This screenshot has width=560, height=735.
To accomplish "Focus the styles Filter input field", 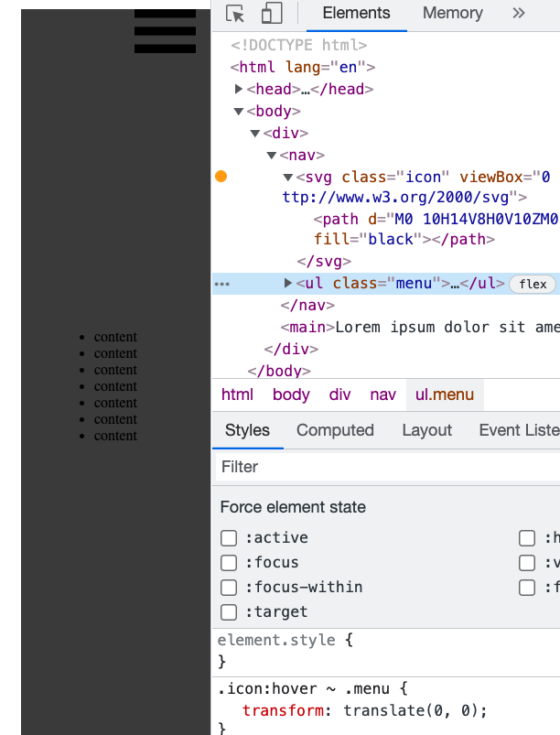I will (x=388, y=467).
